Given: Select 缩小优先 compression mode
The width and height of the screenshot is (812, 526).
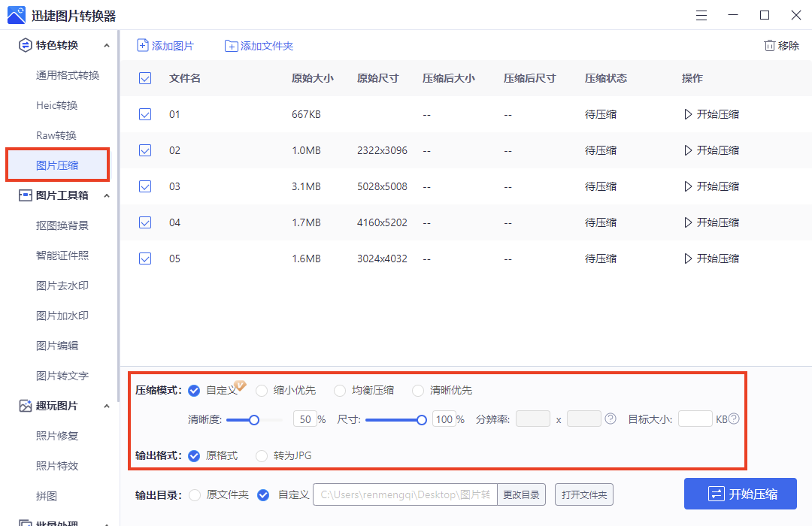Looking at the screenshot, I should [262, 390].
